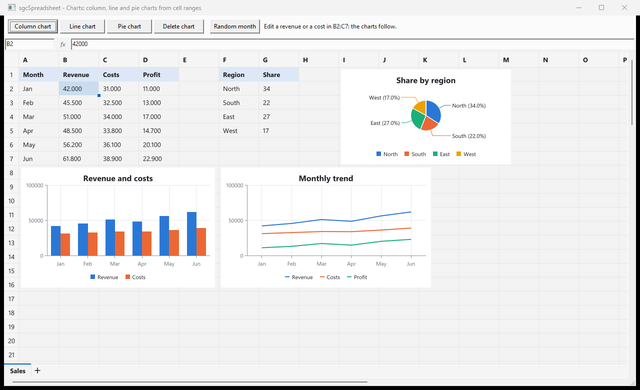640x390 pixels.
Task: Select the Apr profit cell 14.700
Action: (158, 131)
